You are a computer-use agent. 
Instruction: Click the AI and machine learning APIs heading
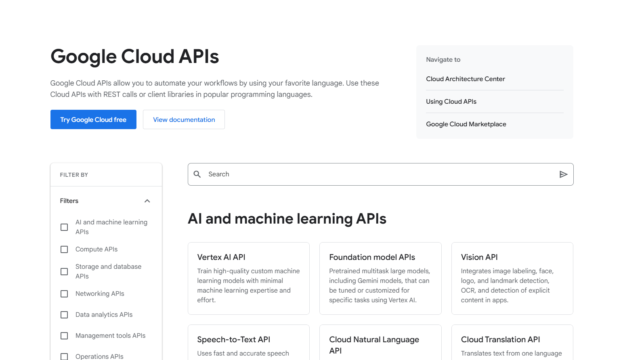pyautogui.click(x=287, y=219)
